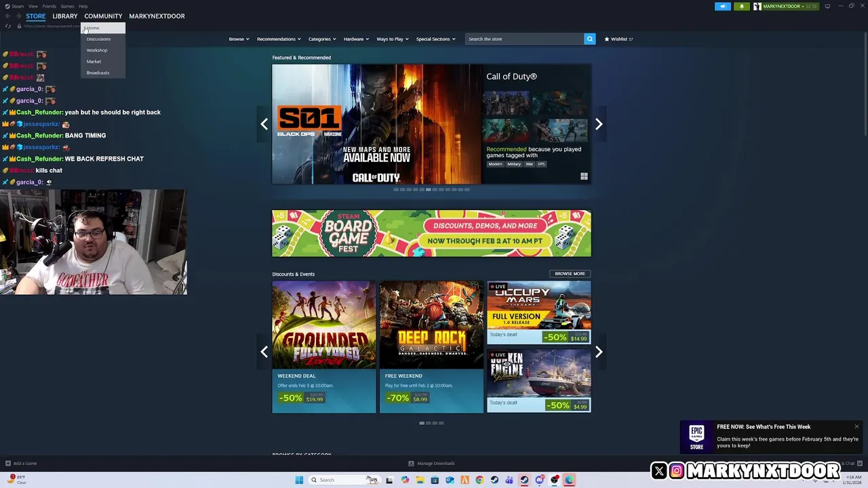Open the MARKYNEXTDOOR account dropdown at top right
Image resolution: width=868 pixels, height=488 pixels.
pyautogui.click(x=783, y=6)
